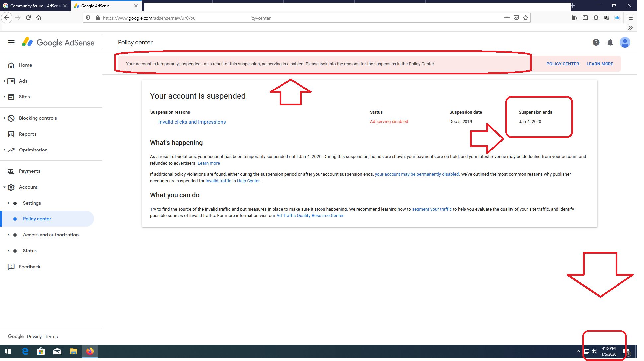
Task: Open the hamburger main menu
Action: 11,42
